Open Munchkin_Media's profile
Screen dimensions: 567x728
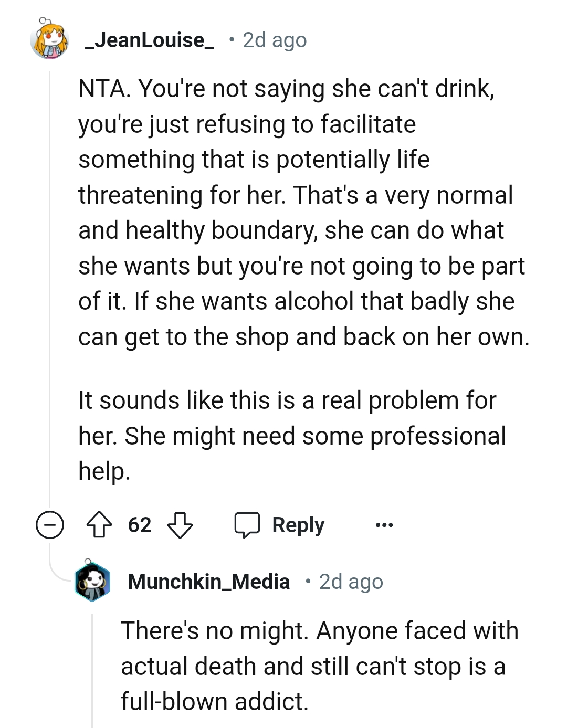click(x=208, y=582)
